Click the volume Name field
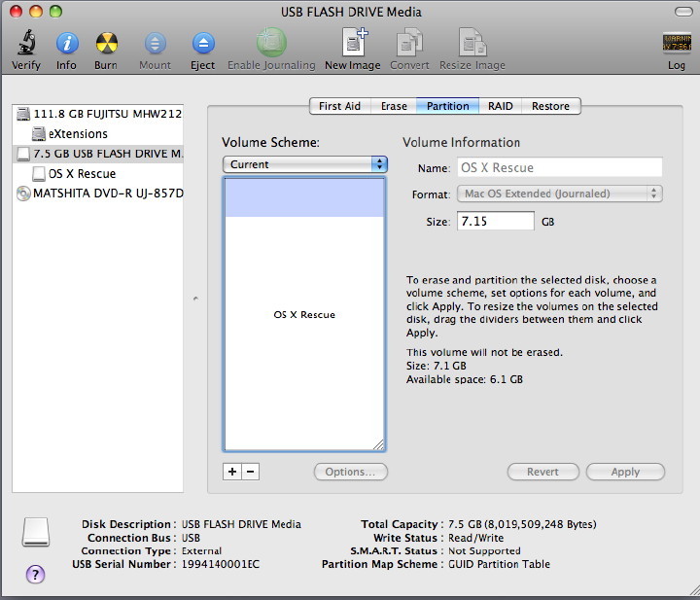The image size is (700, 600). pos(560,168)
